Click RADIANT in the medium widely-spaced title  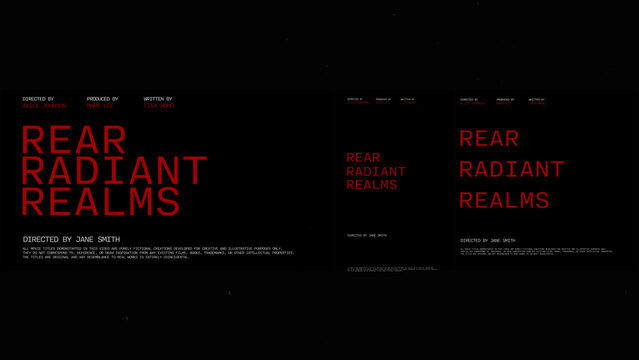(512, 169)
